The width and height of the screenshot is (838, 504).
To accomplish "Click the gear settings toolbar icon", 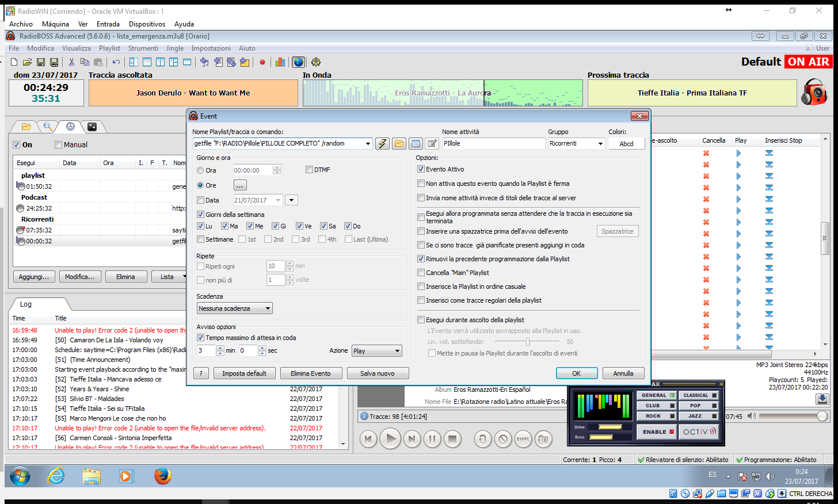I will (315, 62).
